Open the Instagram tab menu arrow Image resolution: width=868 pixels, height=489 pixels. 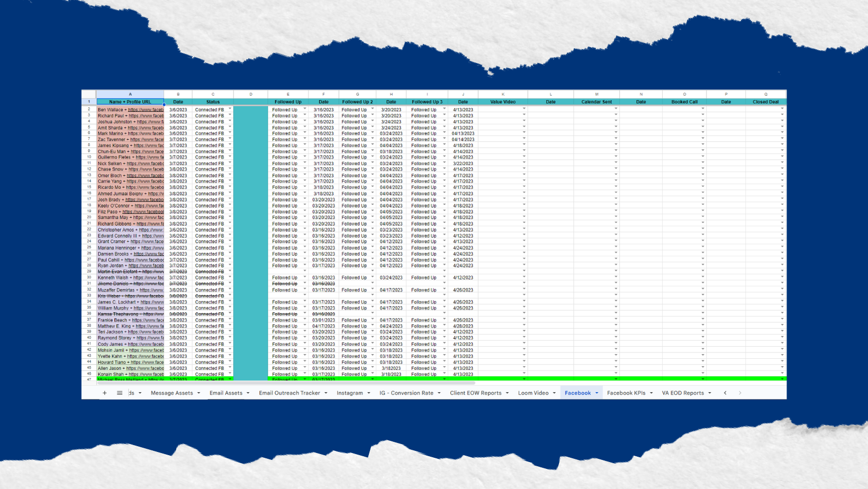369,393
